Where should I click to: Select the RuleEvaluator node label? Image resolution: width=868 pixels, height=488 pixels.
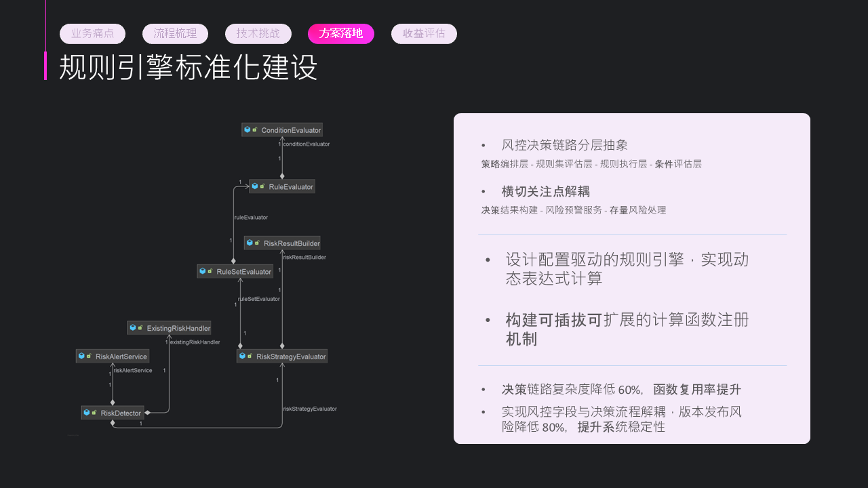pos(291,186)
